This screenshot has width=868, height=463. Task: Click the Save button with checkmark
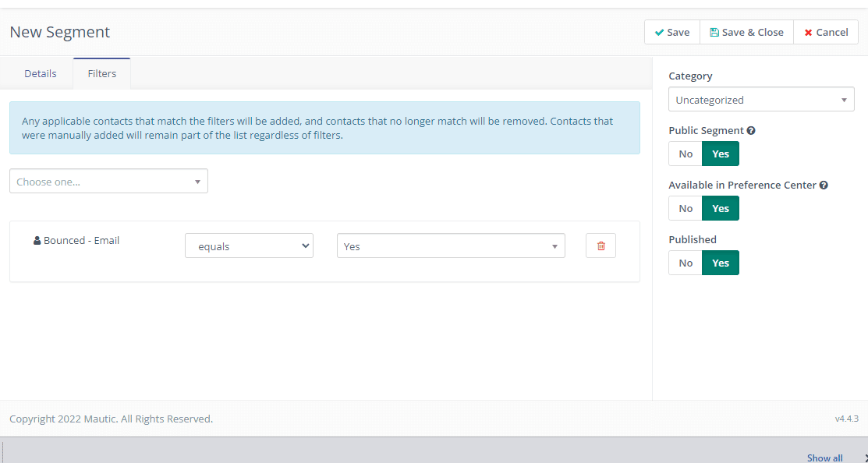click(671, 32)
